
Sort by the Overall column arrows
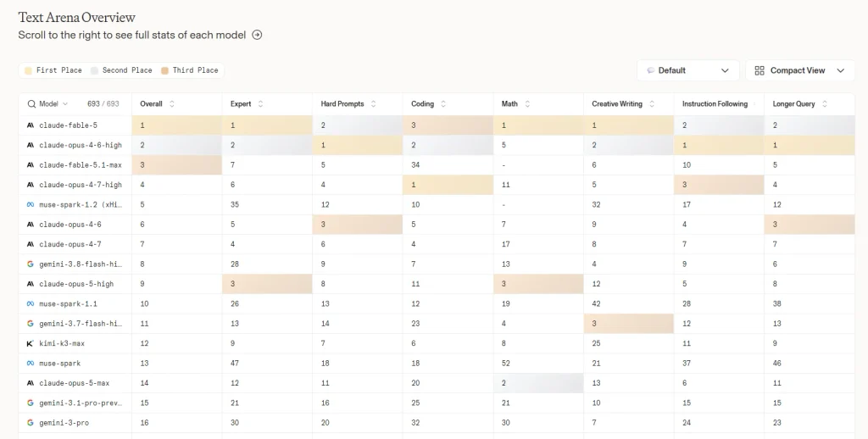[171, 104]
